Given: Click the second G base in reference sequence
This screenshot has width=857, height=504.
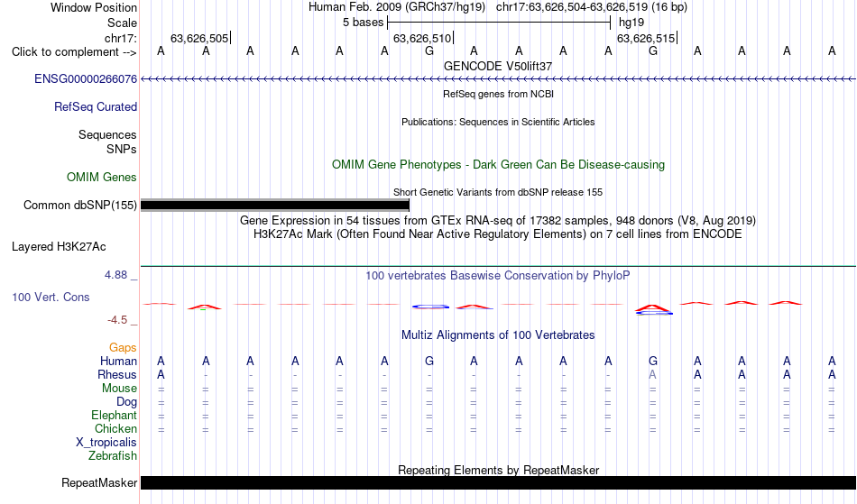Looking at the screenshot, I should [652, 51].
